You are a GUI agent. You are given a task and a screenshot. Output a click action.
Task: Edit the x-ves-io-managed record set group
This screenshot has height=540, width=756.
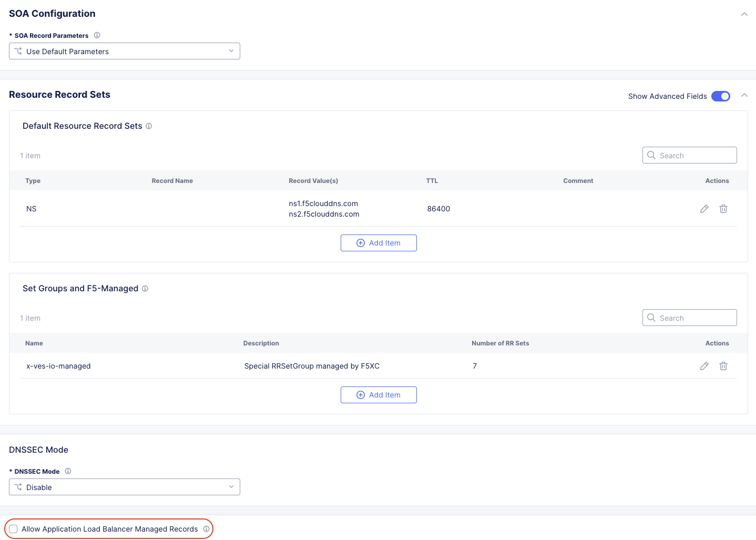point(704,366)
